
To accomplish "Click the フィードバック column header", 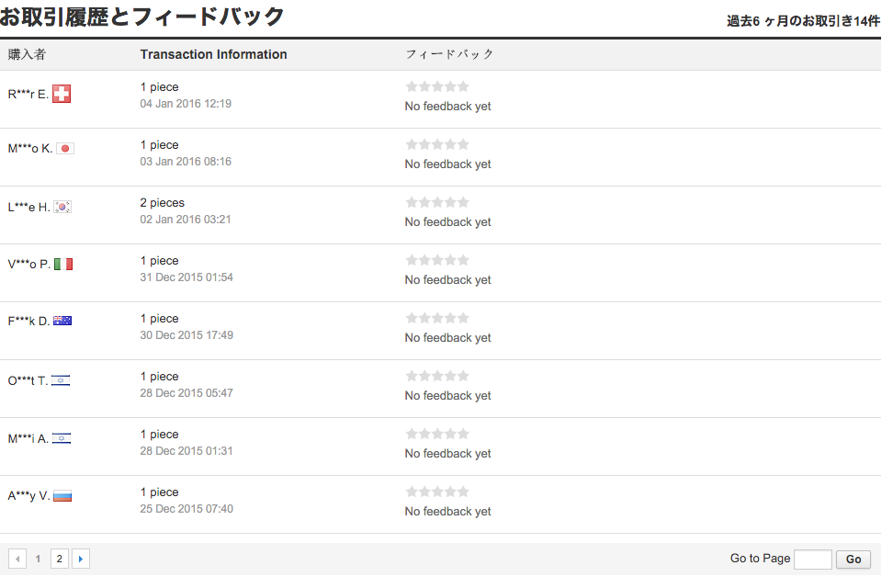I will tap(449, 54).
